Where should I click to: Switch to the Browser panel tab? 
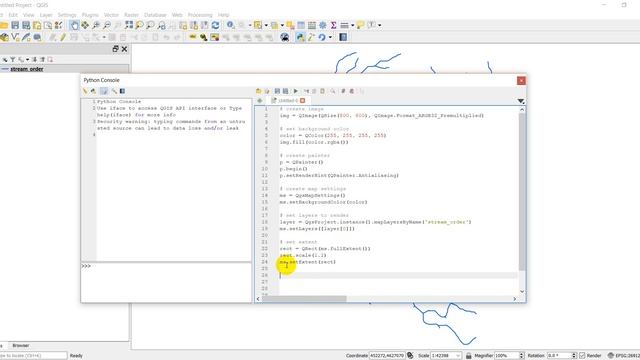(20, 346)
